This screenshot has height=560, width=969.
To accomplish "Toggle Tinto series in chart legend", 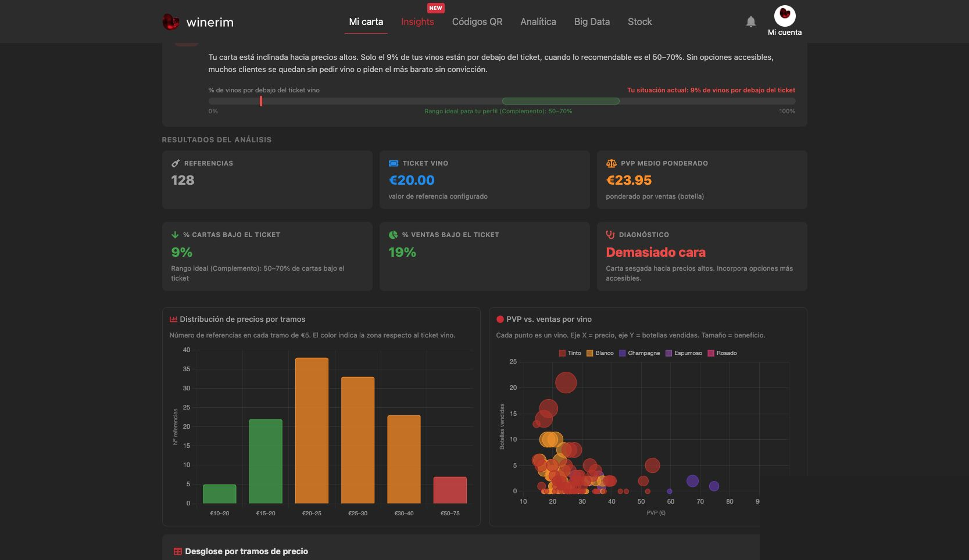I will click(570, 353).
